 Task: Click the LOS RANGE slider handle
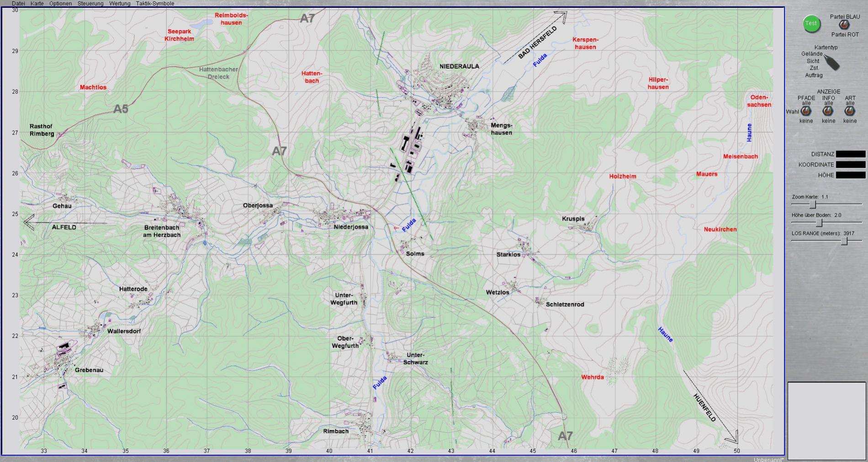tap(844, 241)
